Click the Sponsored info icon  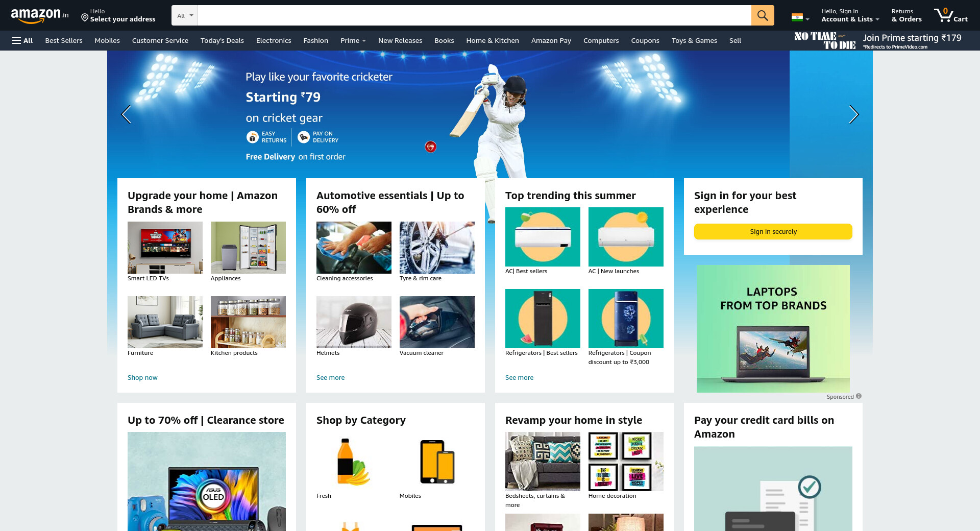click(859, 396)
